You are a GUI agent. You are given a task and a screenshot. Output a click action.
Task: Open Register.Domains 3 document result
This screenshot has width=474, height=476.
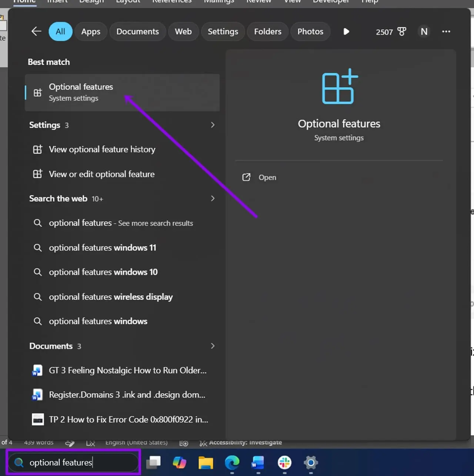pyautogui.click(x=122, y=395)
